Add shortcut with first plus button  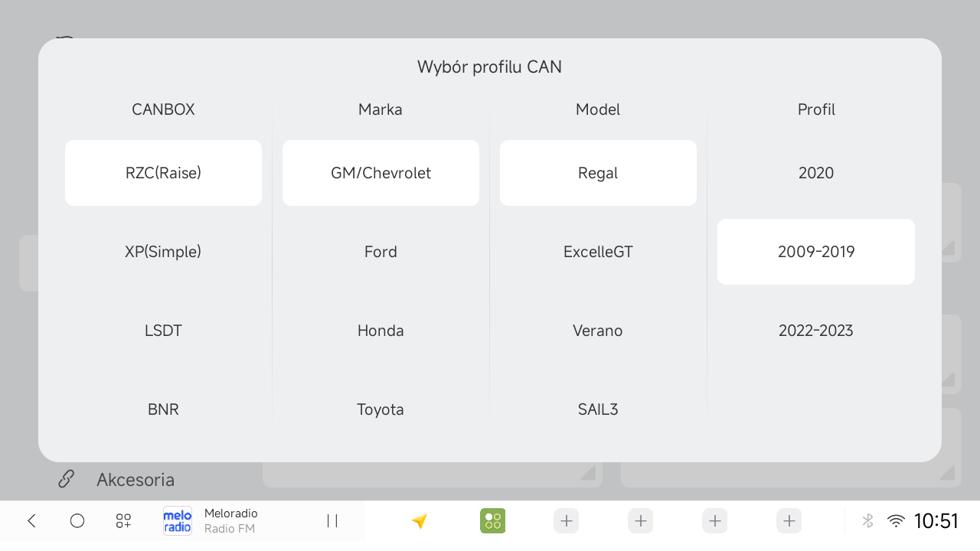pos(567,521)
